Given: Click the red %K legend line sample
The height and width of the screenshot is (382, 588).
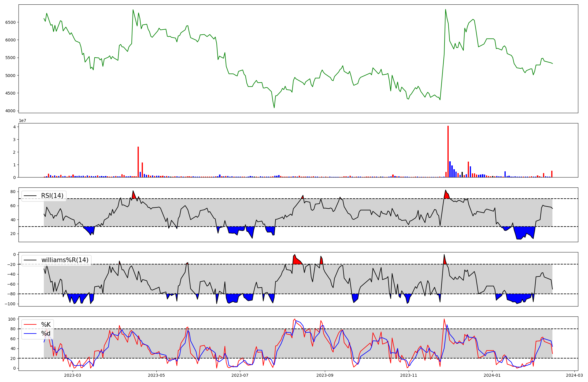Looking at the screenshot, I should pos(30,325).
